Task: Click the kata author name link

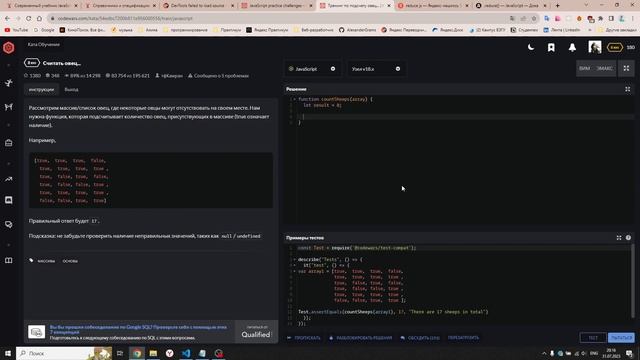Action: point(171,76)
